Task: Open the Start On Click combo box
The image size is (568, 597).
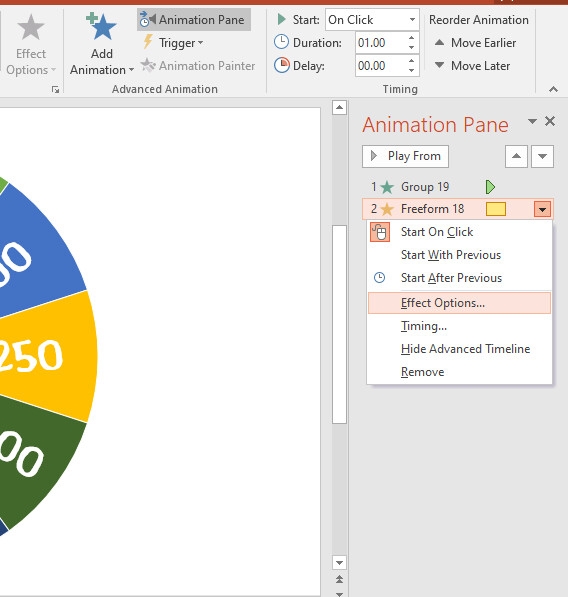Action: [372, 20]
